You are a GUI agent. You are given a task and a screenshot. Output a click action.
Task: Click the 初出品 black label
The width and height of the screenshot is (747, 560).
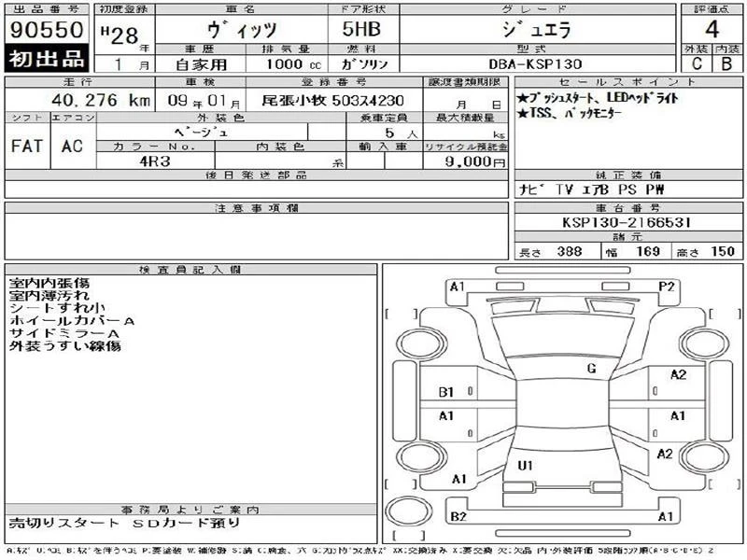click(x=47, y=58)
